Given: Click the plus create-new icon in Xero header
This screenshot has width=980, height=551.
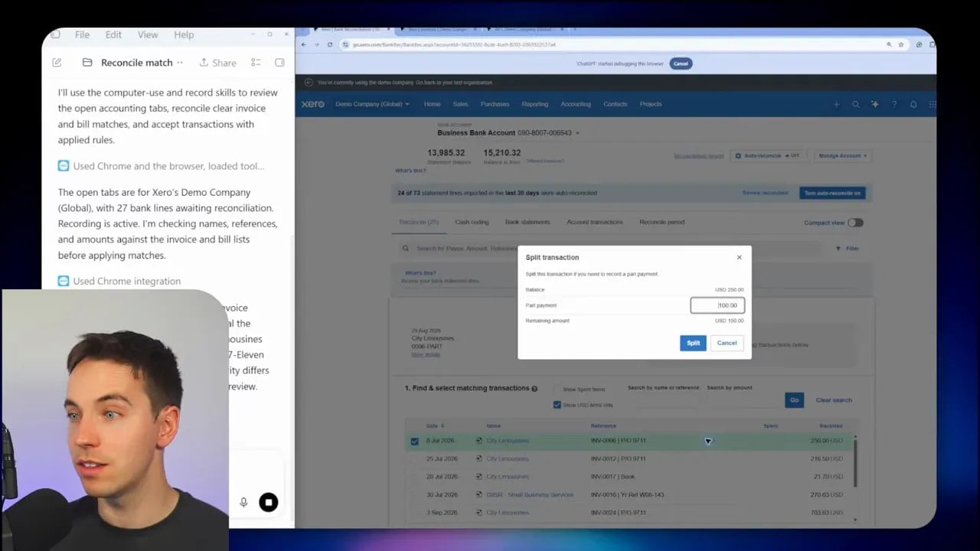Looking at the screenshot, I should coord(836,105).
